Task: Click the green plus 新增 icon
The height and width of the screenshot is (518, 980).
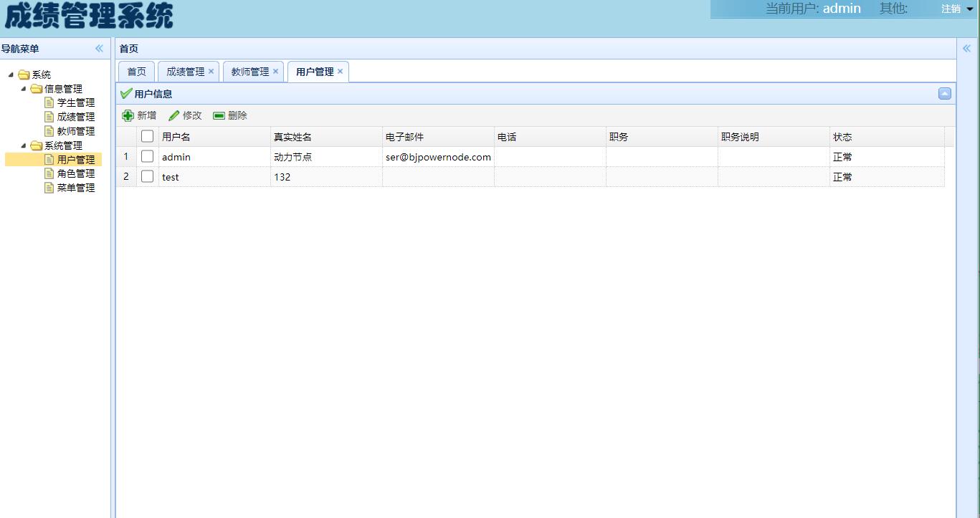Action: point(128,115)
